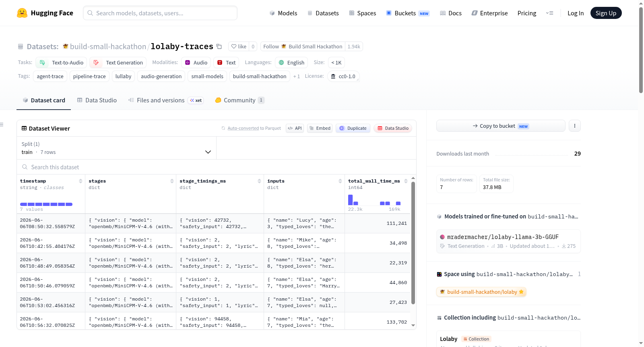Click the English language tag
The image size is (644, 347).
pos(291,62)
